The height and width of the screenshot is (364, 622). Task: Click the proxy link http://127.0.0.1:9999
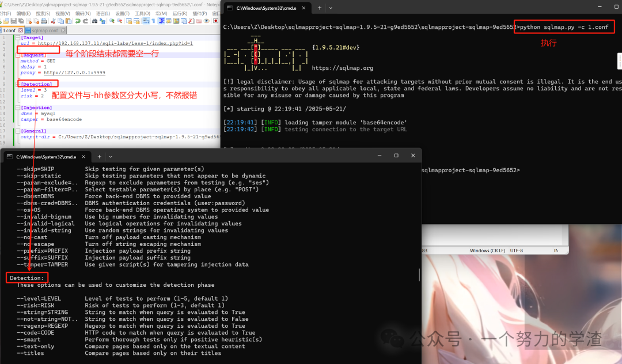tap(74, 73)
